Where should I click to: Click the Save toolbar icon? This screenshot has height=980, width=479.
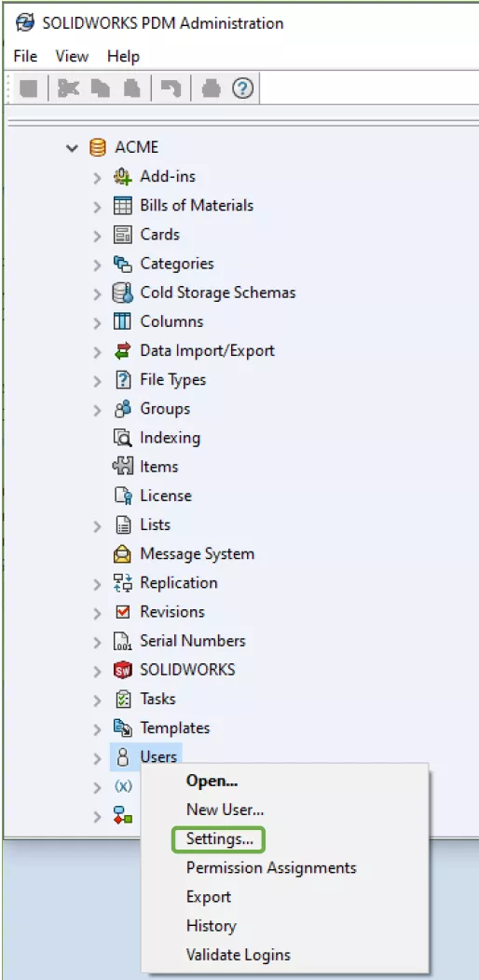(28, 89)
